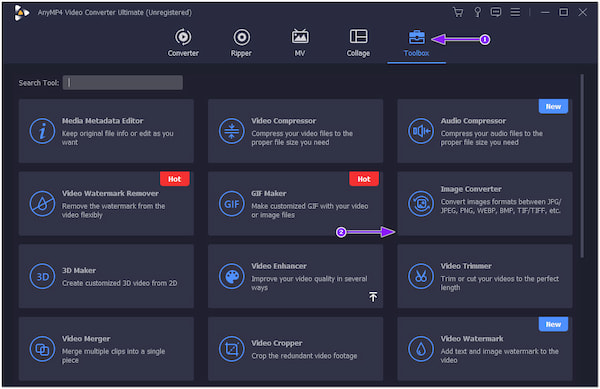The width and height of the screenshot is (600, 389).
Task: Launch GIF Maker via its GIF icon
Action: coord(232,203)
